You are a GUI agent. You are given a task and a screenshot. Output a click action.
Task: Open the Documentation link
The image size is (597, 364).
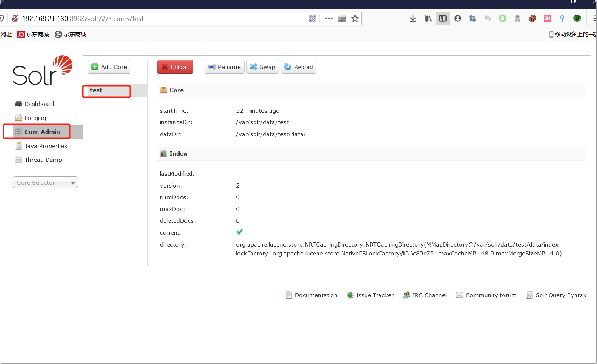point(312,295)
